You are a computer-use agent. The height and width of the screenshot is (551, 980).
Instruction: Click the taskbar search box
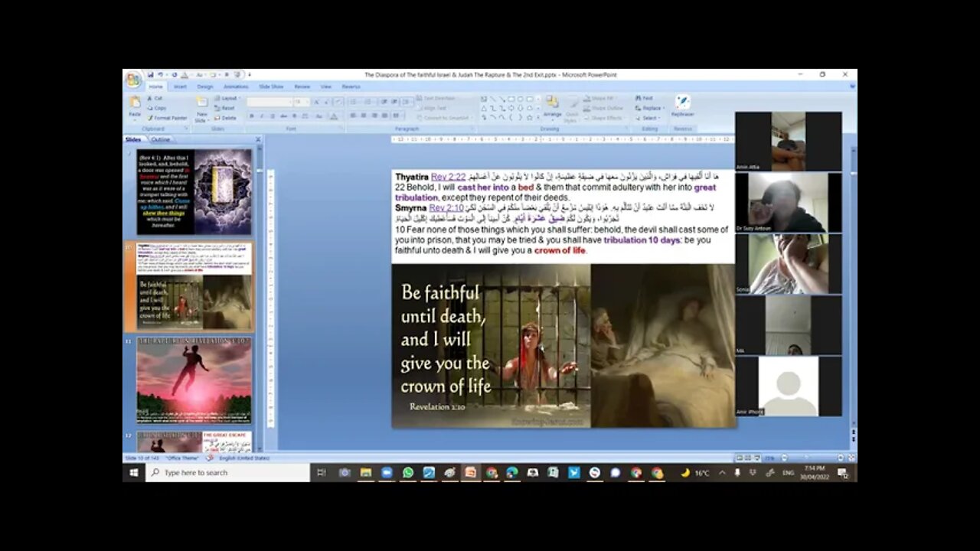(x=228, y=473)
